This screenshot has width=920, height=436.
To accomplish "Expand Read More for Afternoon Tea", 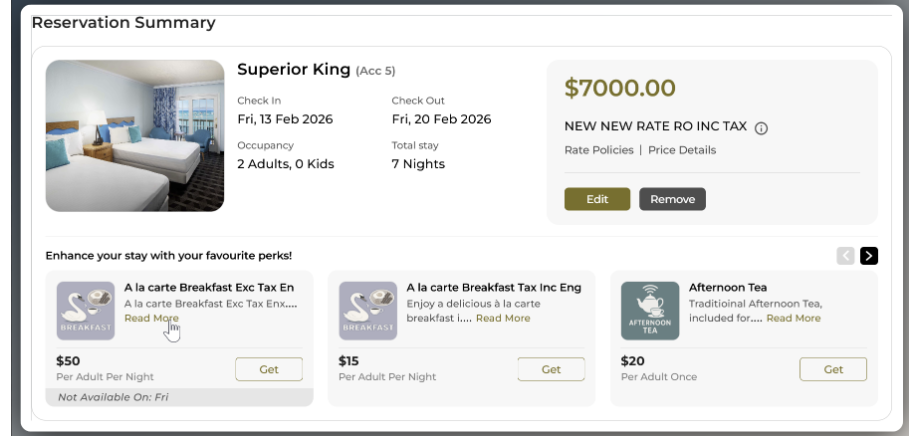I will tap(793, 318).
